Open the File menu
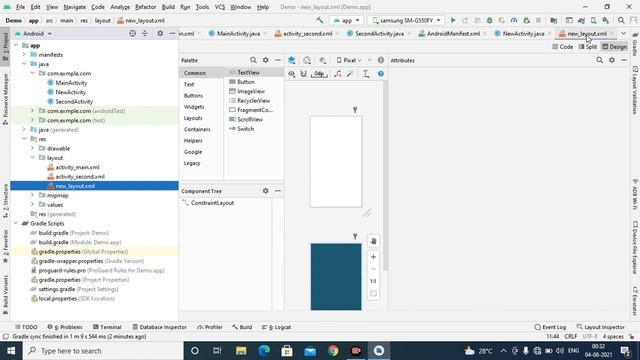640x360 pixels. (20, 7)
